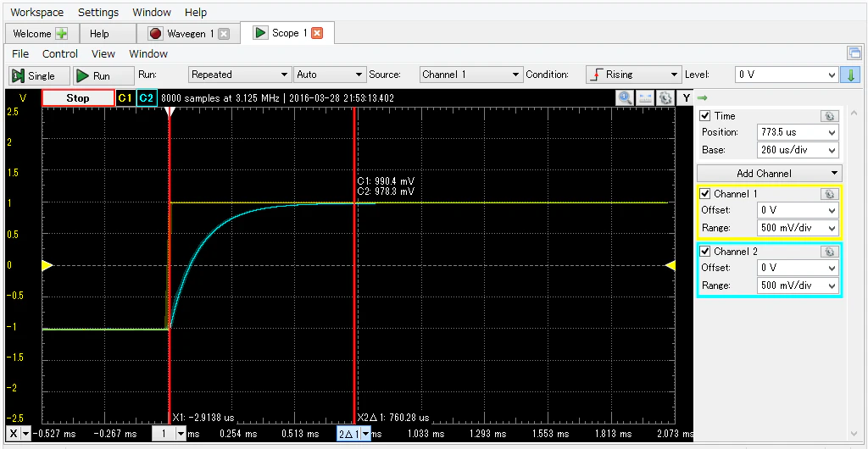
Task: Select the C2 channel label
Action: click(x=146, y=98)
